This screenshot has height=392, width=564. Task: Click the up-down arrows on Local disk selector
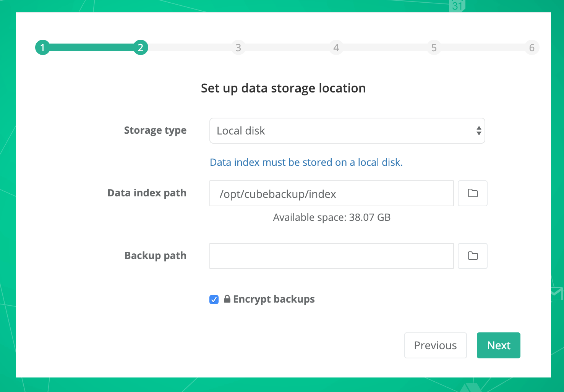[478, 131]
